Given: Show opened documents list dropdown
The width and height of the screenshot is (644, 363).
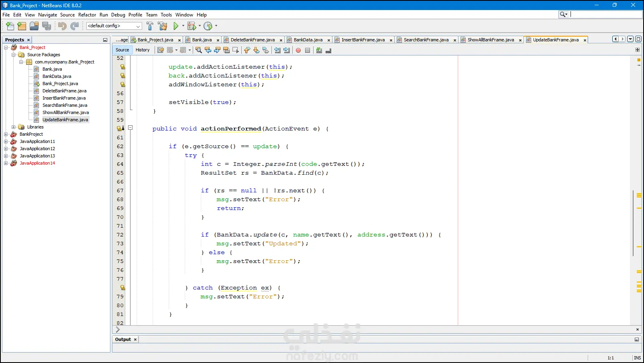Looking at the screenshot, I should [x=630, y=39].
